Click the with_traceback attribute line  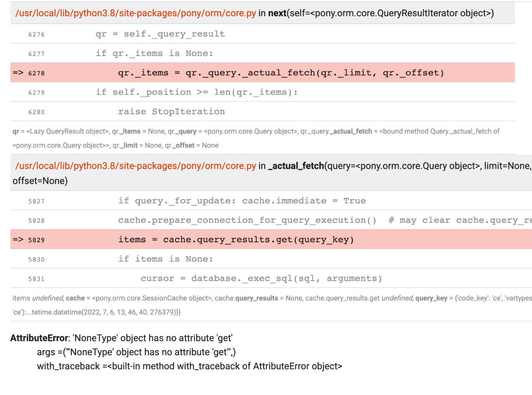pos(190,366)
